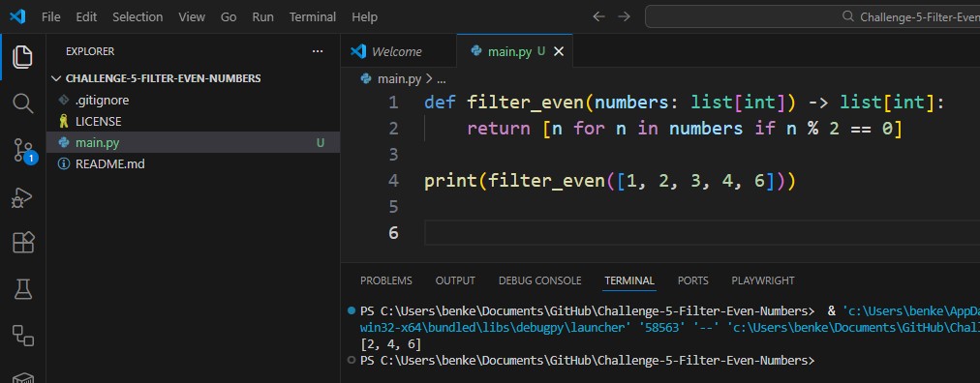
Task: Expand the breadcrumb chevron after main.py
Action: pos(429,79)
